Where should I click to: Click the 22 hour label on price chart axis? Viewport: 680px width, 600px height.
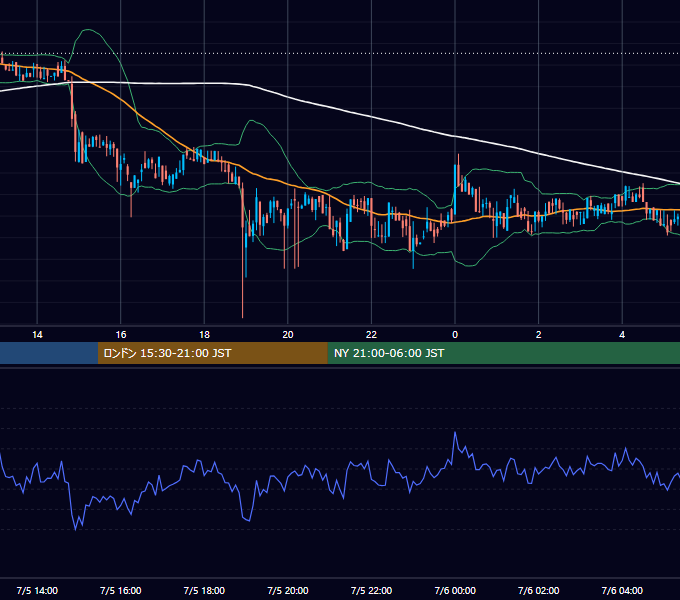371,335
